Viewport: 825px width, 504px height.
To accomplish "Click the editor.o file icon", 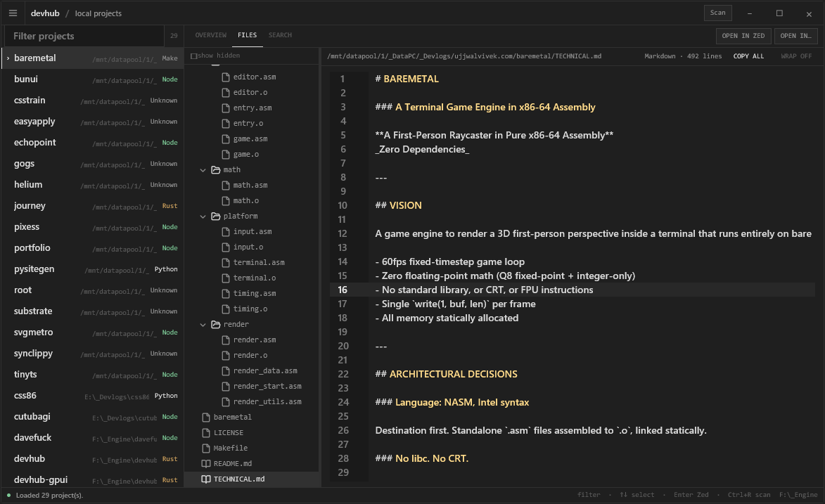I will (x=226, y=92).
